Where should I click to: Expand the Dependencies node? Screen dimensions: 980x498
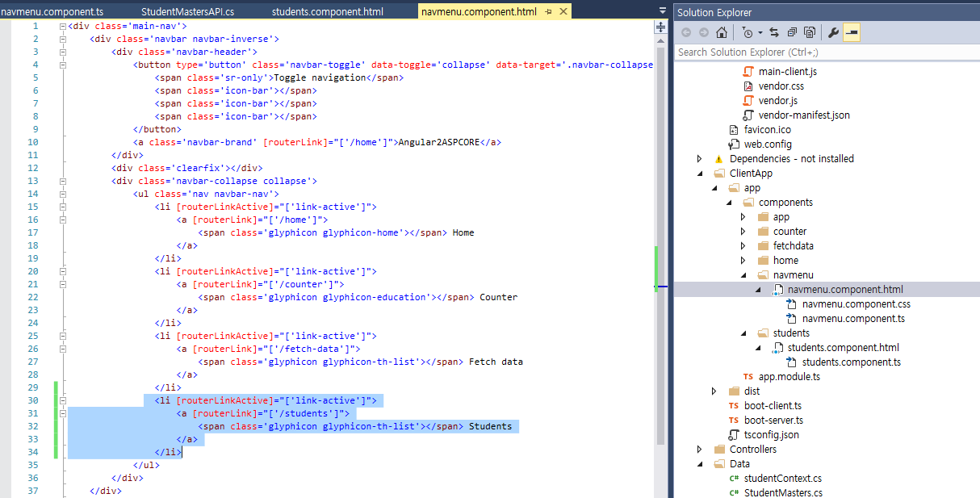click(699, 159)
